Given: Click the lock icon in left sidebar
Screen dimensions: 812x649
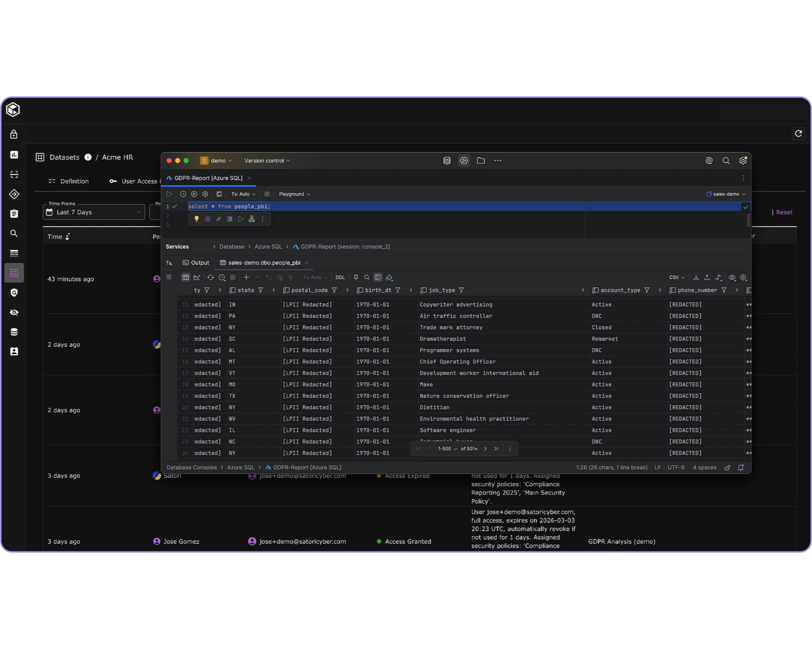Looking at the screenshot, I should coord(14,134).
